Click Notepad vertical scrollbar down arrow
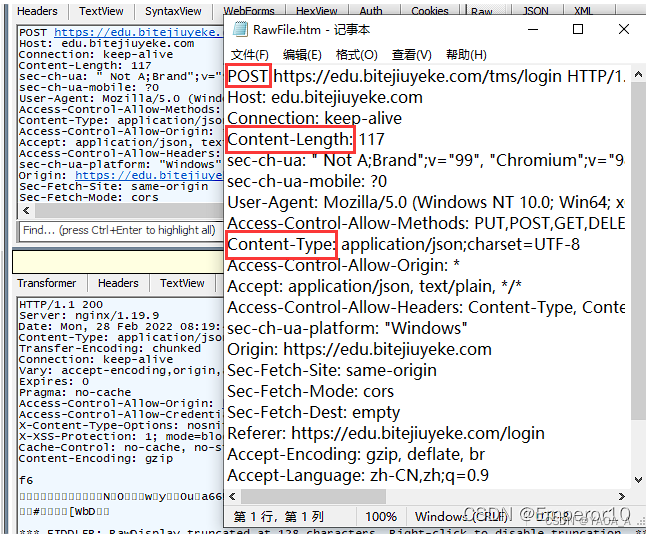This screenshot has width=646, height=536. [638, 480]
